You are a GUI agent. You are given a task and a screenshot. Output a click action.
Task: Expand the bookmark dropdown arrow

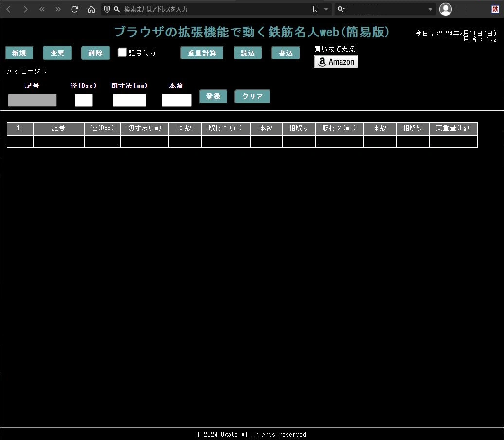point(326,9)
